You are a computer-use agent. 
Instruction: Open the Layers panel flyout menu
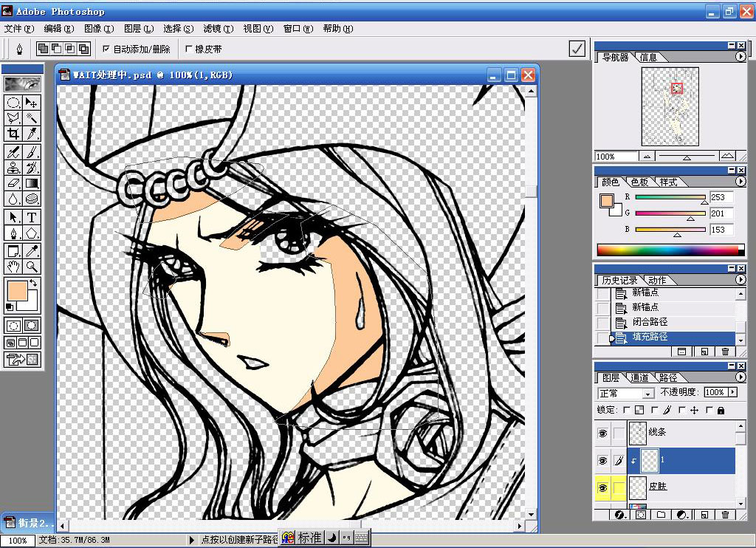pos(740,377)
